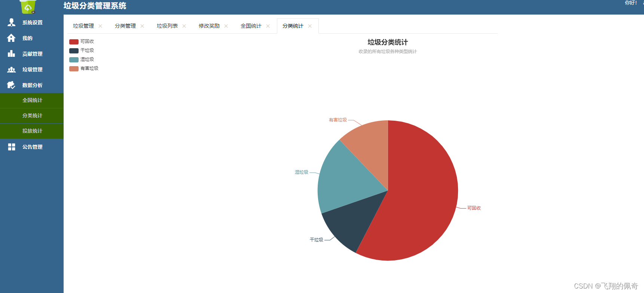Click the 湿垃圾 legend text
644x293 pixels.
[87, 59]
